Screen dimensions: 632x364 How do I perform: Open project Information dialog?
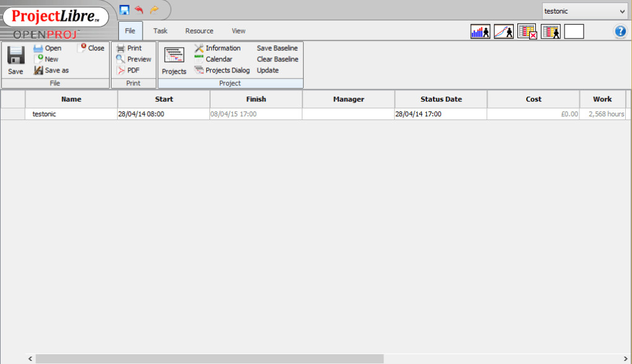pyautogui.click(x=217, y=48)
